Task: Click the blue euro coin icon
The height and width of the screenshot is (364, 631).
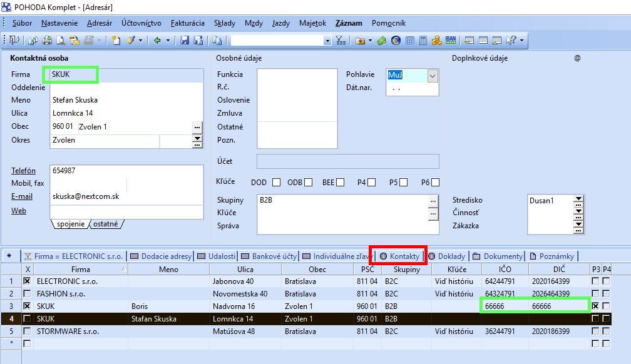Action: coord(396,40)
